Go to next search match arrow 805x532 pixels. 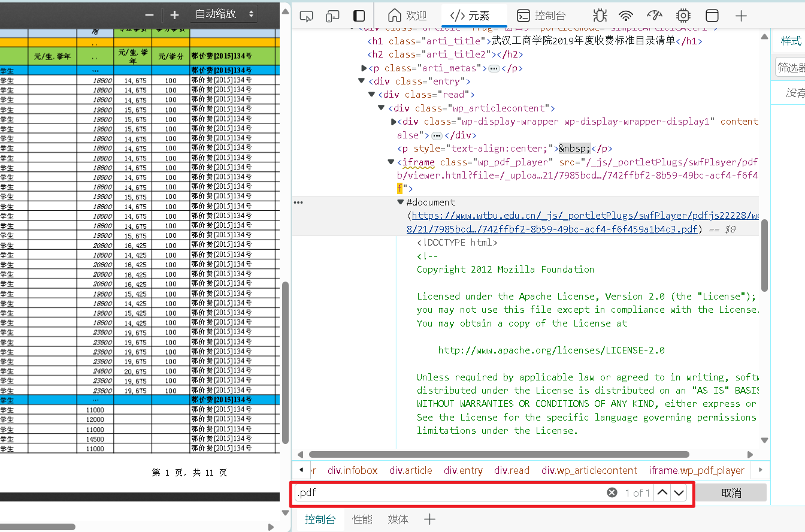tap(678, 492)
